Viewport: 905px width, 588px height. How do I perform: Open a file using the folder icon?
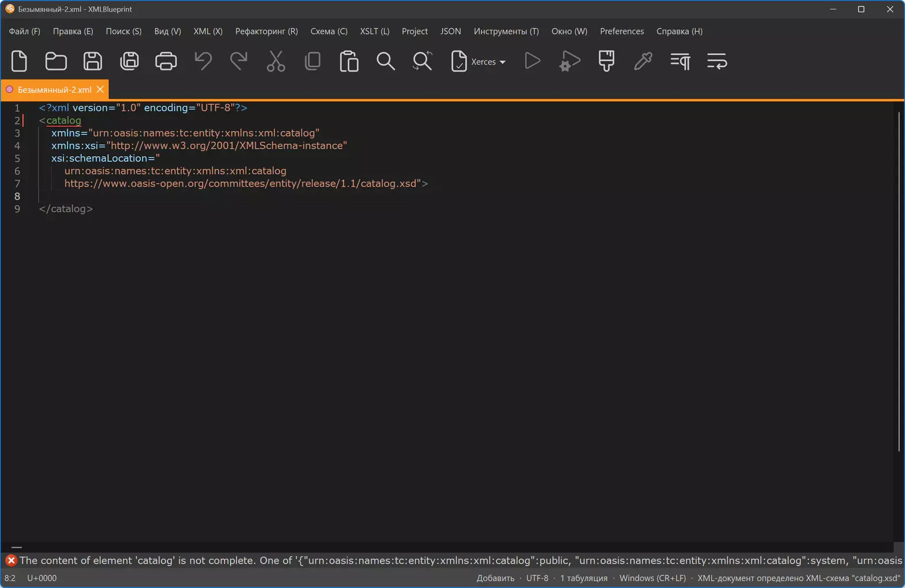[56, 61]
